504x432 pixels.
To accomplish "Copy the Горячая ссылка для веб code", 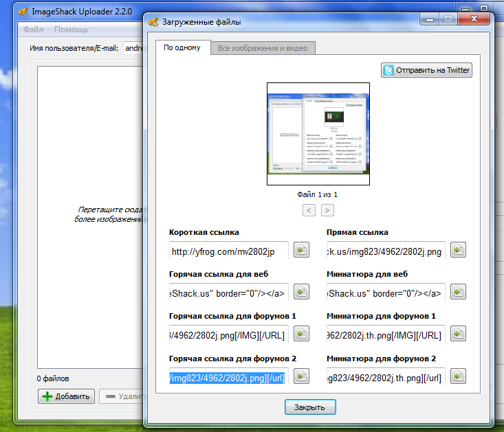I will coord(301,292).
